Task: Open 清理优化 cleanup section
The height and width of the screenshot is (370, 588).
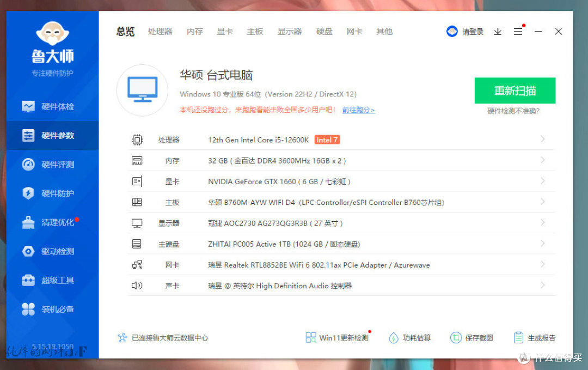Action: 52,222
